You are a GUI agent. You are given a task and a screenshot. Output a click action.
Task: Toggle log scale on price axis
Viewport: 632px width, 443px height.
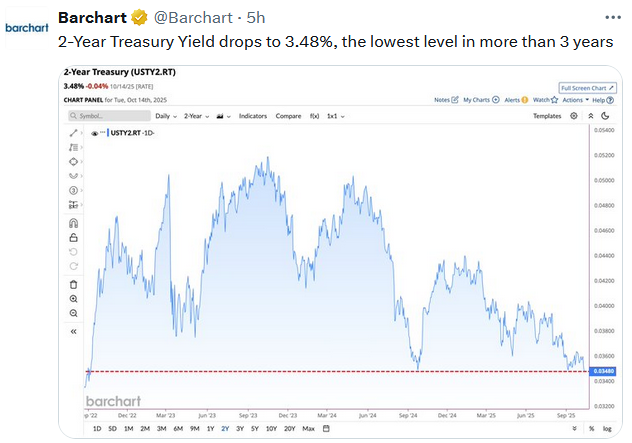tap(607, 429)
